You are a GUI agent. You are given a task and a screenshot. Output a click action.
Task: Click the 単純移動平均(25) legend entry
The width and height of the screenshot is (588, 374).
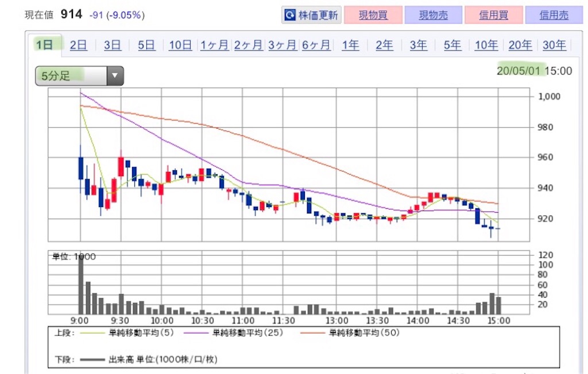247,333
